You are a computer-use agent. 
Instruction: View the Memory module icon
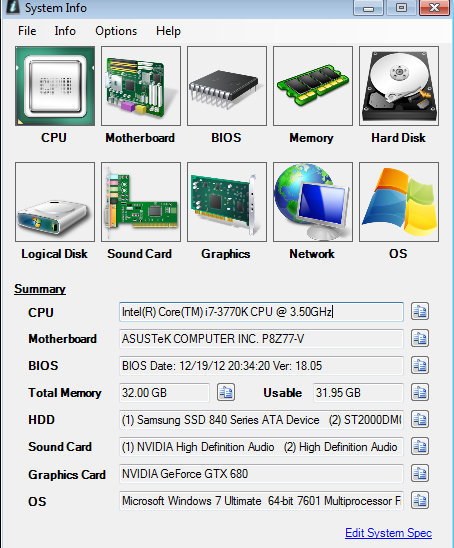pyautogui.click(x=313, y=86)
